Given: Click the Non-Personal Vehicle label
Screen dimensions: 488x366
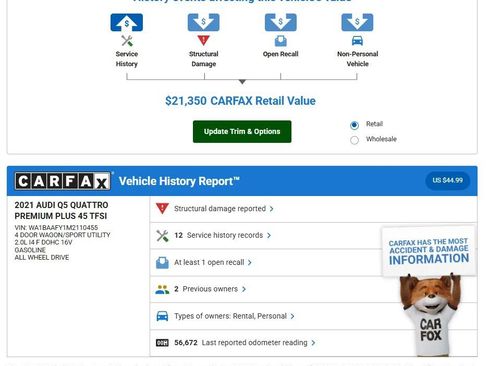Looking at the screenshot, I should point(357,59).
